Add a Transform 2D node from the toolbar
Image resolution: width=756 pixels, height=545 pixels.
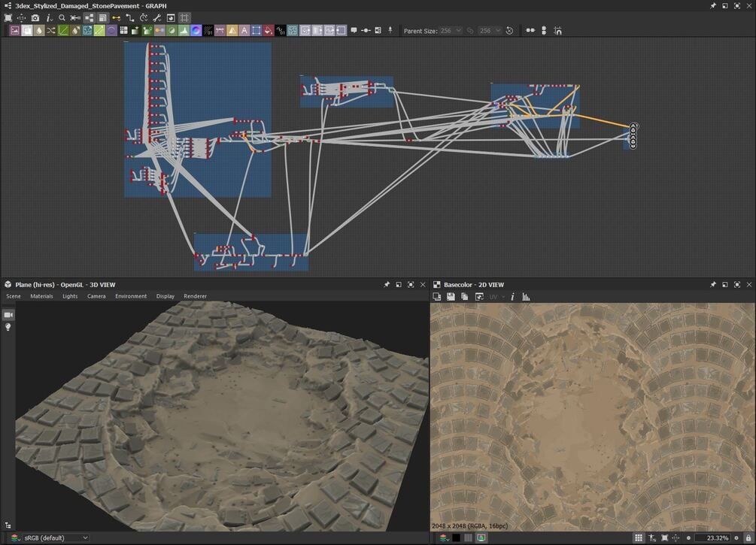point(256,30)
